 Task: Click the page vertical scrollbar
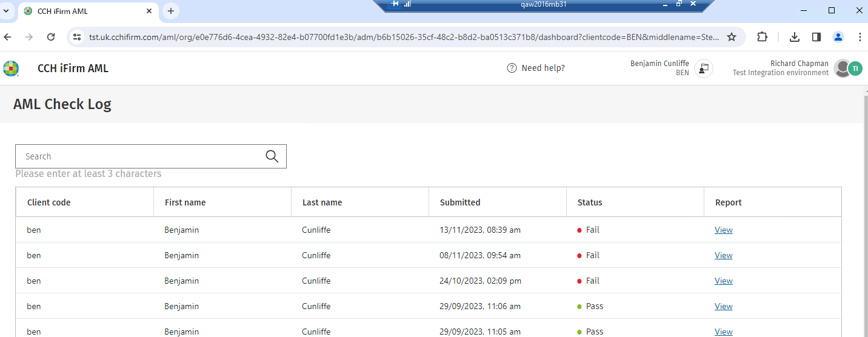[x=865, y=212]
